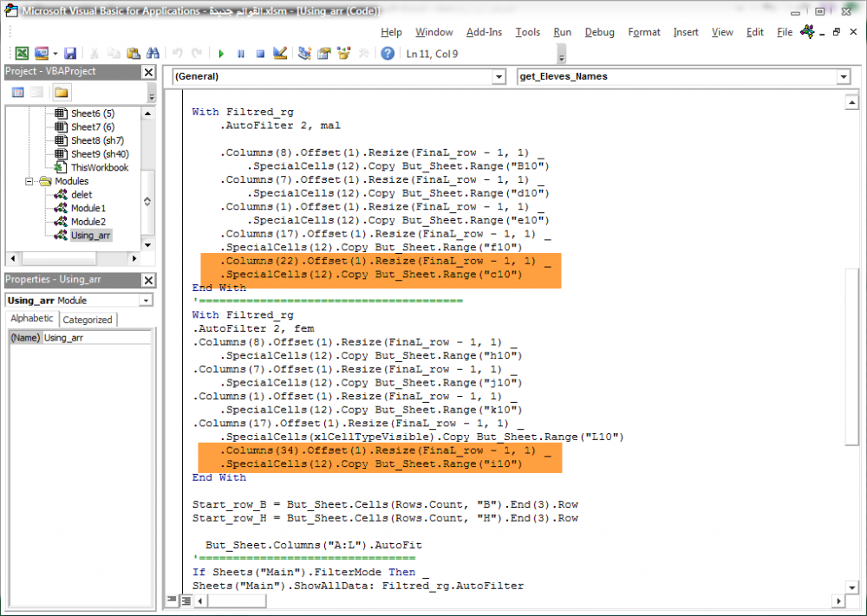Click the Cut scissors icon
The image size is (867, 616).
[94, 54]
